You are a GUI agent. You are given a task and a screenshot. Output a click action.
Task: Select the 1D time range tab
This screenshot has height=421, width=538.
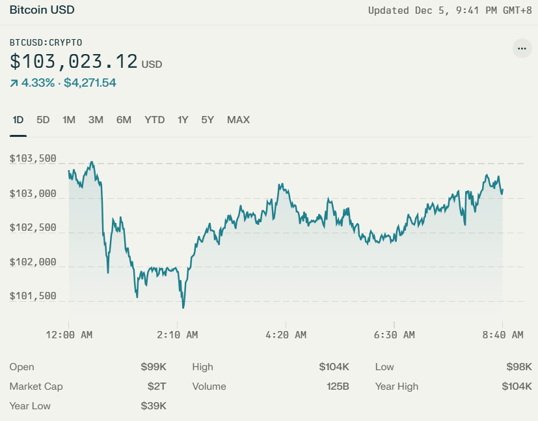pos(18,120)
